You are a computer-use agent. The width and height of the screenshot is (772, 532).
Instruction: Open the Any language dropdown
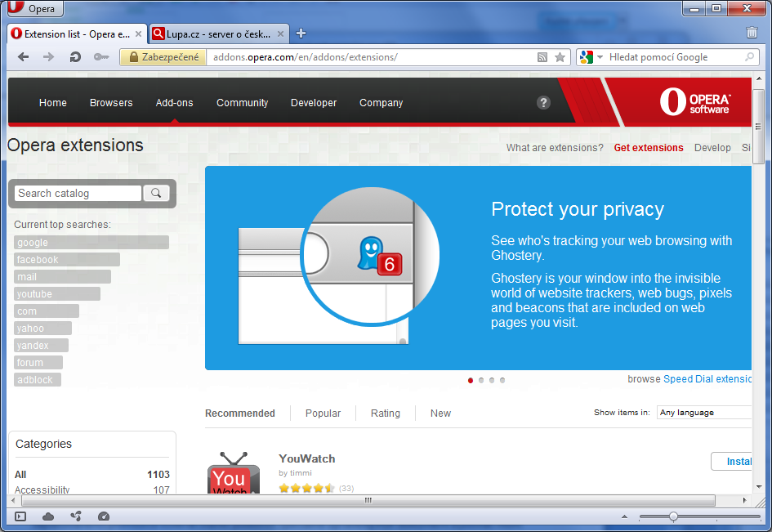704,413
